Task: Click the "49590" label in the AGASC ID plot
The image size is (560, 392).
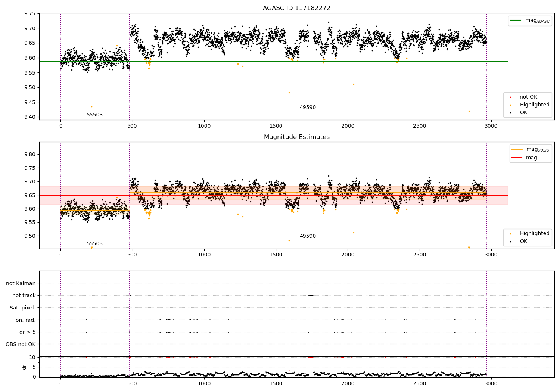Action: 308,108
